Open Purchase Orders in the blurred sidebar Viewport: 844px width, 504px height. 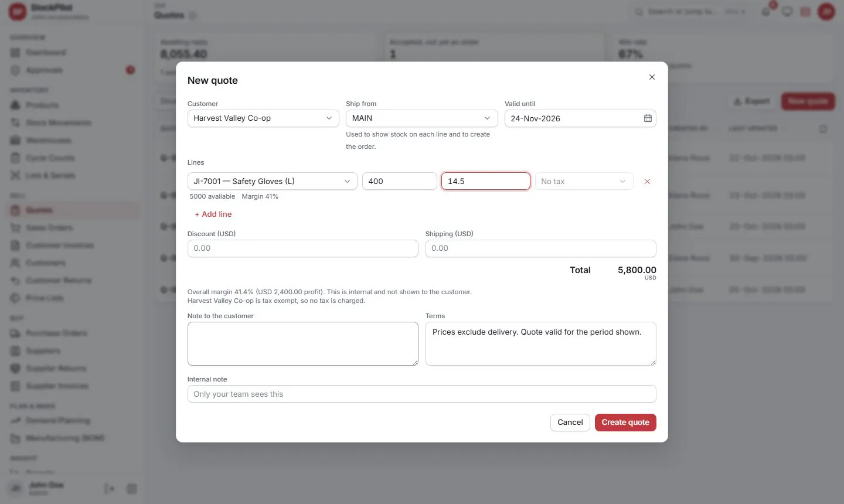pos(74,333)
